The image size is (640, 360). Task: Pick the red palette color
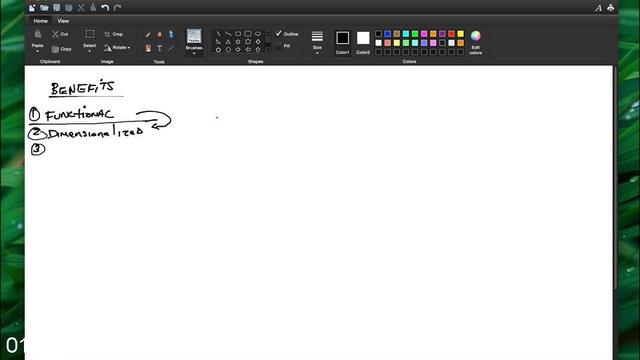click(451, 34)
